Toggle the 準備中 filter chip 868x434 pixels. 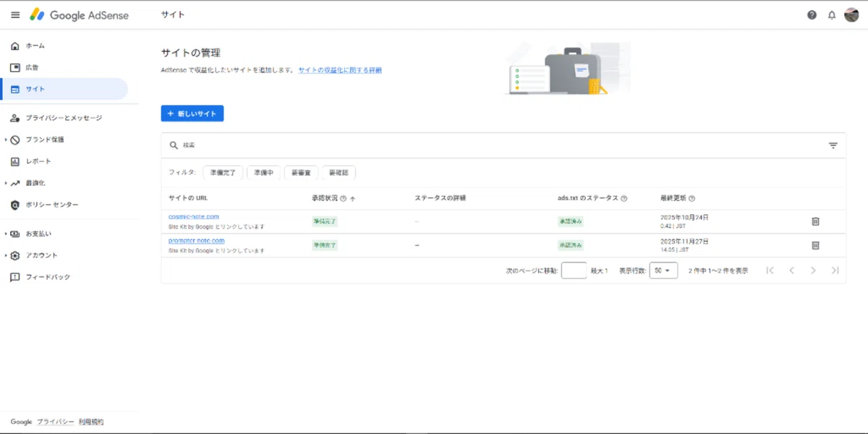point(263,173)
